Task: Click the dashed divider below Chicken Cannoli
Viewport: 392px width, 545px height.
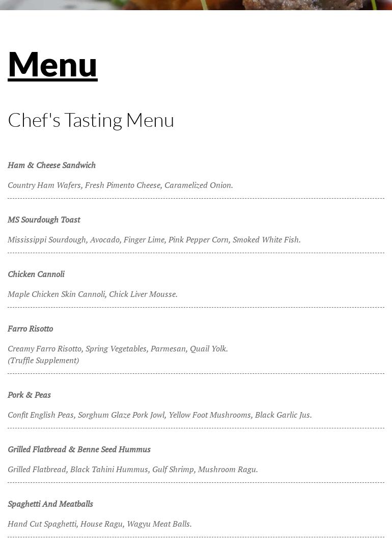Action: pyautogui.click(x=196, y=307)
